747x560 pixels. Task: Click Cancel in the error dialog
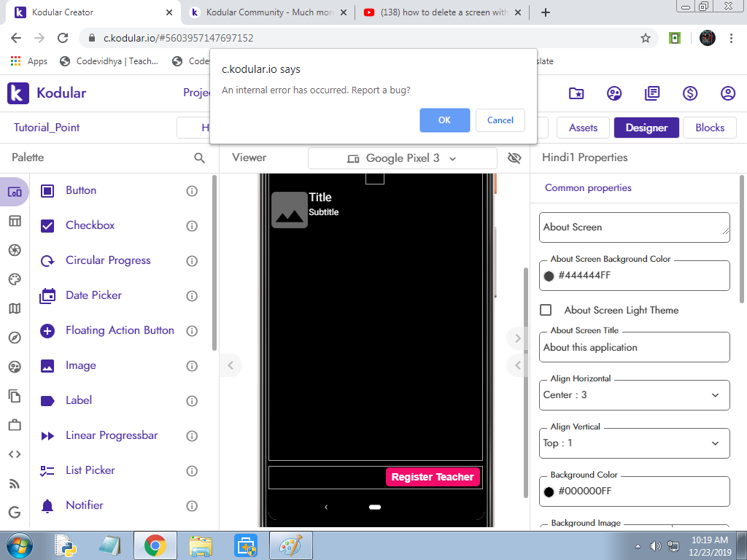(x=500, y=120)
